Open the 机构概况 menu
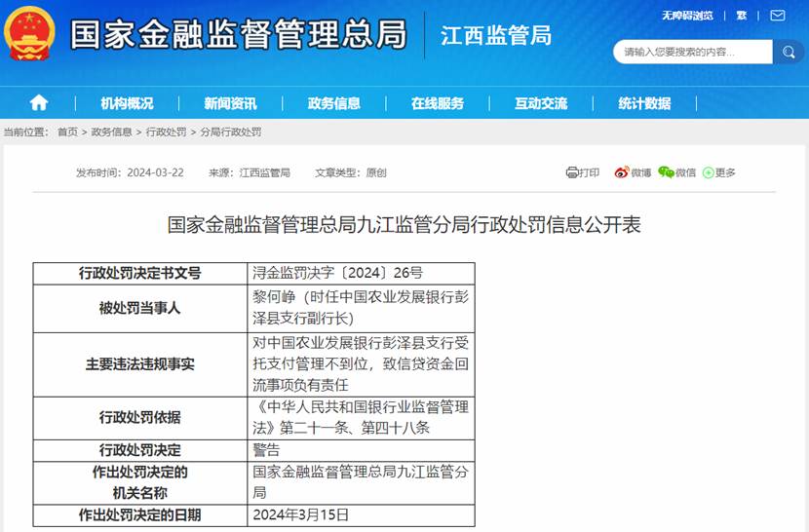809x532 pixels. pos(127,103)
